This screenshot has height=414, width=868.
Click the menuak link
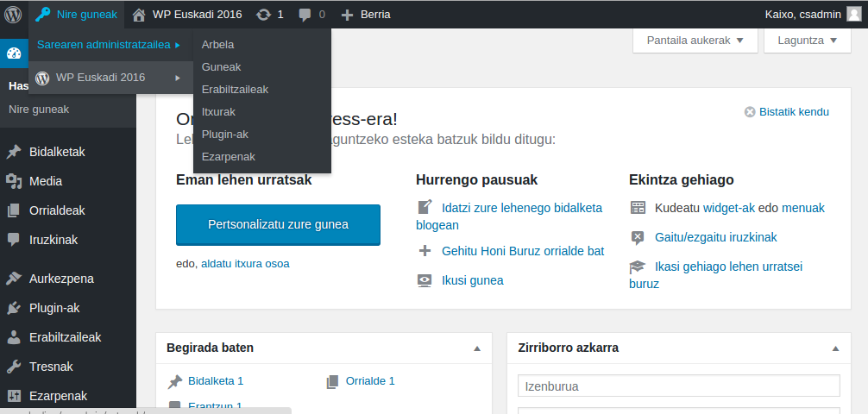tap(803, 208)
